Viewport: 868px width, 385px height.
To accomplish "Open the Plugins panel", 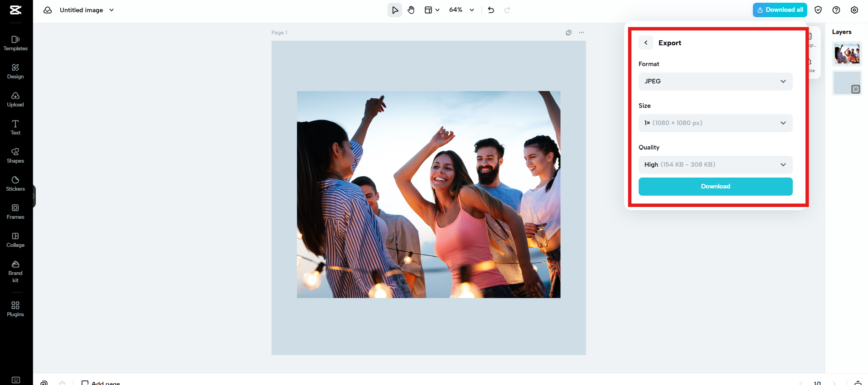I will click(x=15, y=309).
